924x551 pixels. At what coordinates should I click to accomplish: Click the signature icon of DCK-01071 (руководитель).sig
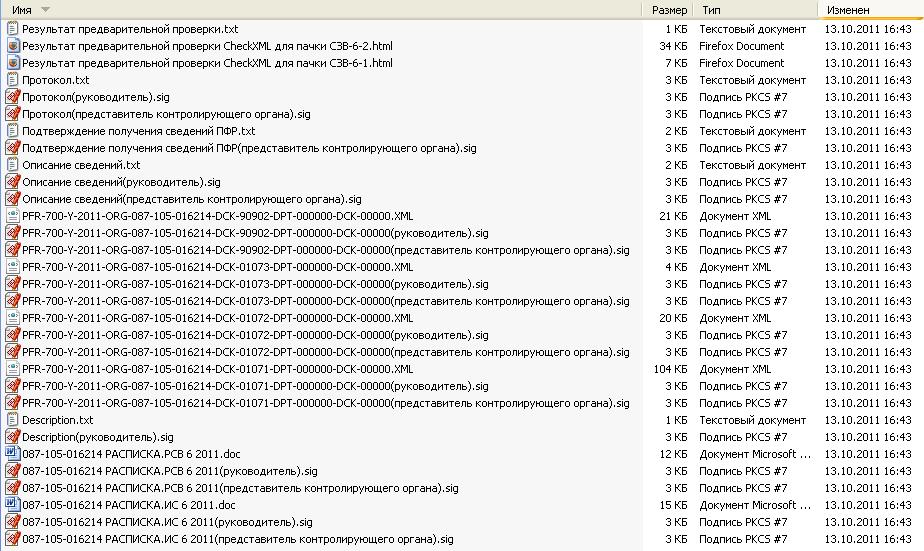coord(12,387)
